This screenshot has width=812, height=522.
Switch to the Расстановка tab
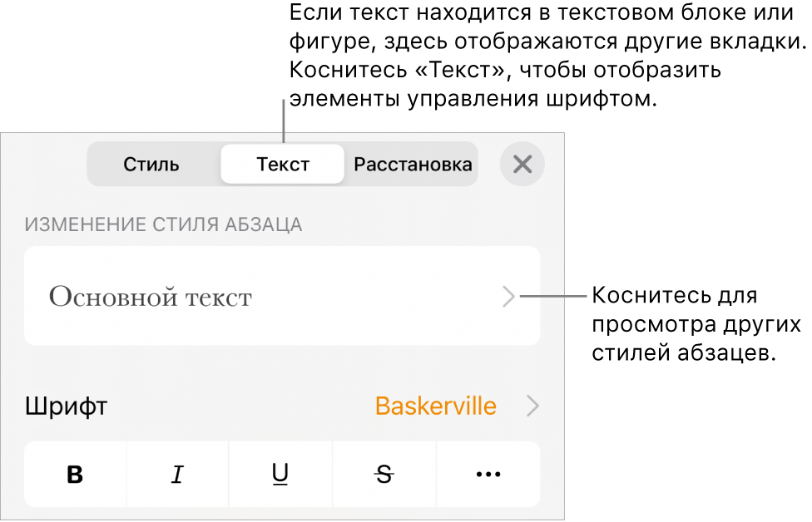coord(412,164)
